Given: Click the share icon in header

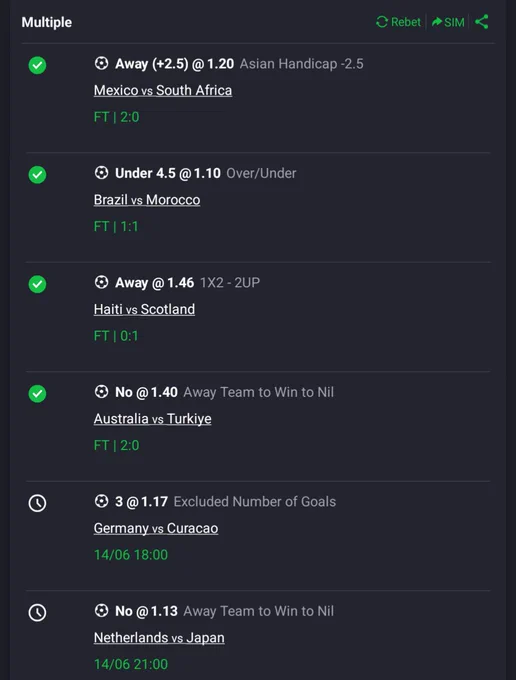Looking at the screenshot, I should [481, 22].
